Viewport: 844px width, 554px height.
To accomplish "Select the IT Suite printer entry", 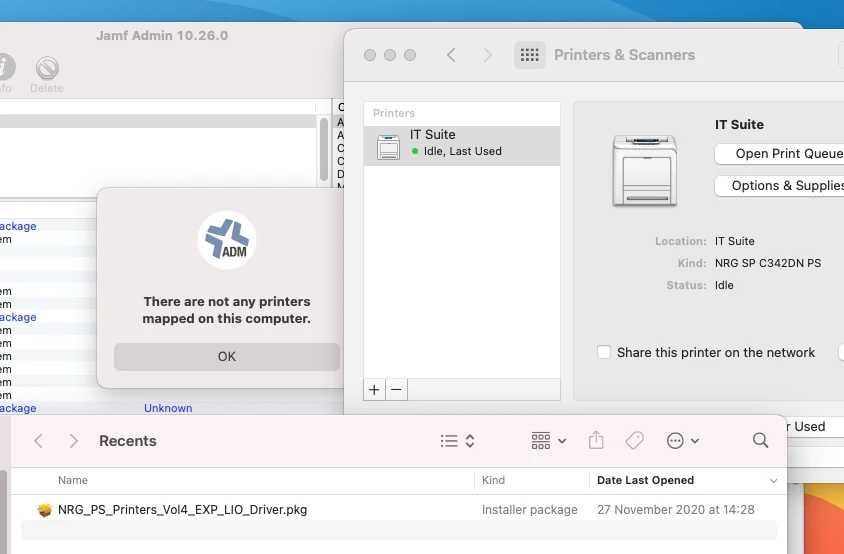I will coord(462,146).
